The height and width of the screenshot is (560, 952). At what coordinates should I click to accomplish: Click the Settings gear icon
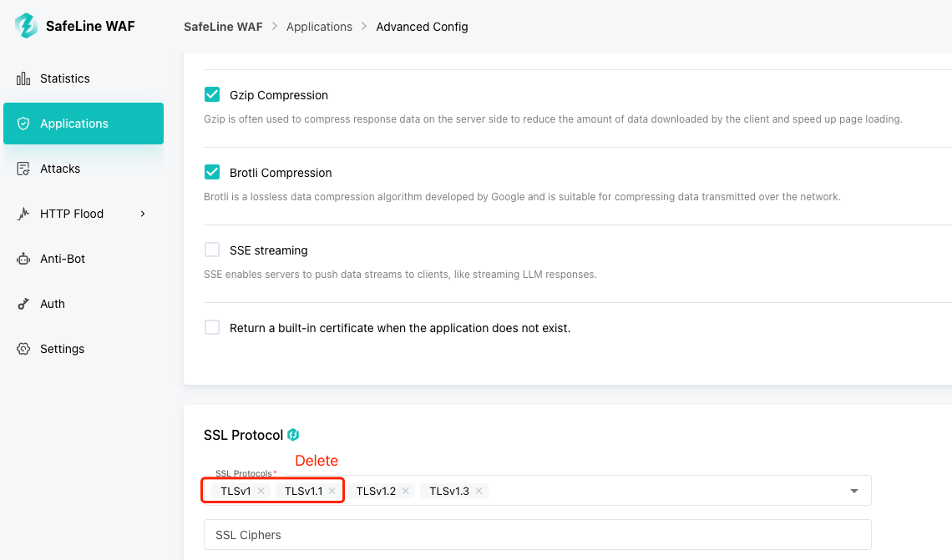point(23,349)
